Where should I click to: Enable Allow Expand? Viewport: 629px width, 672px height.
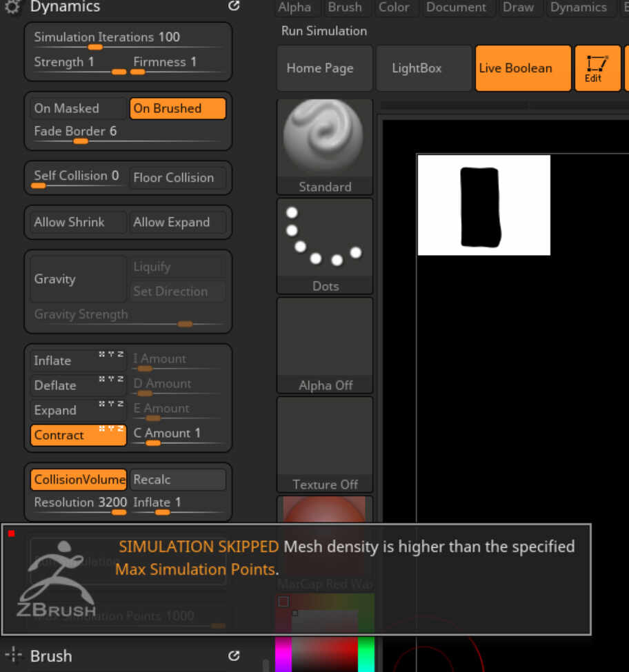pyautogui.click(x=177, y=223)
